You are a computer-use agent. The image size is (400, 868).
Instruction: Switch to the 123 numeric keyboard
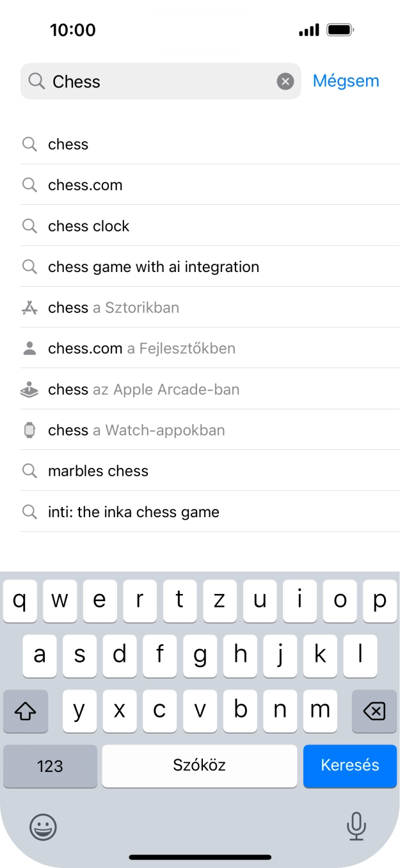pos(50,766)
